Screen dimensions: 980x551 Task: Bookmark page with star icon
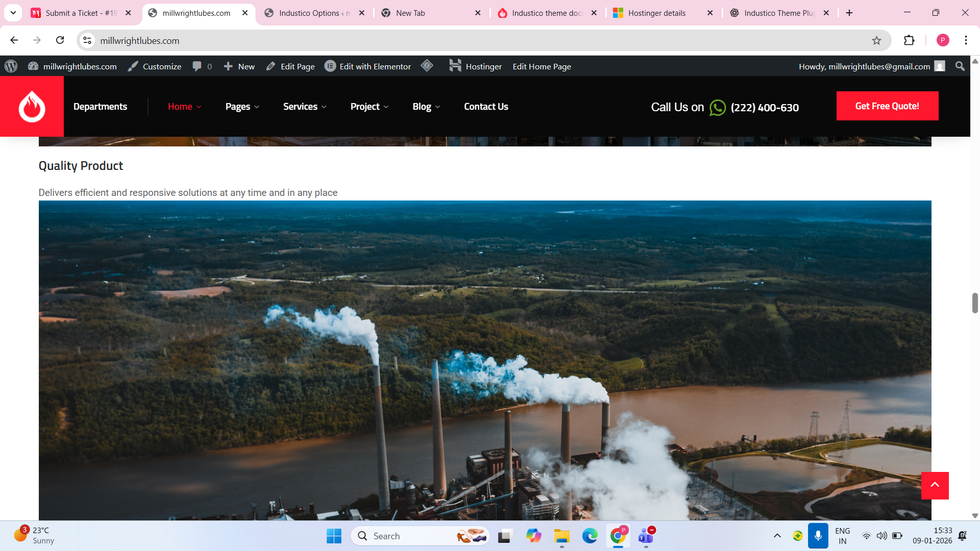click(x=876, y=40)
